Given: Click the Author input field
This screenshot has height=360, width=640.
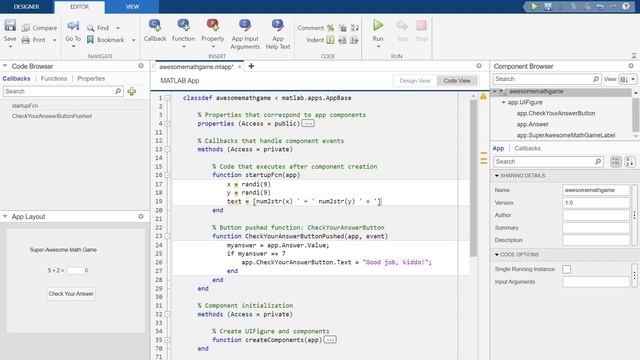Looking at the screenshot, I should pyautogui.click(x=596, y=215).
